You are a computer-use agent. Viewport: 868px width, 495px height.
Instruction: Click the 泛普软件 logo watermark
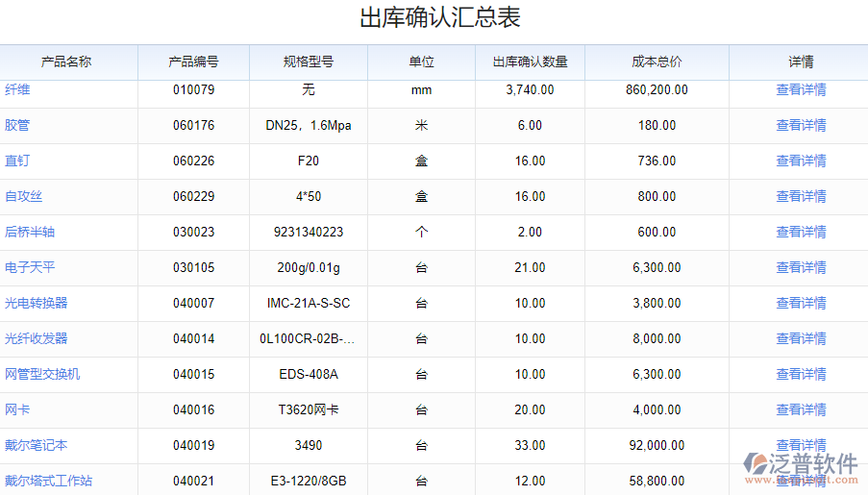pyautogui.click(x=802, y=463)
